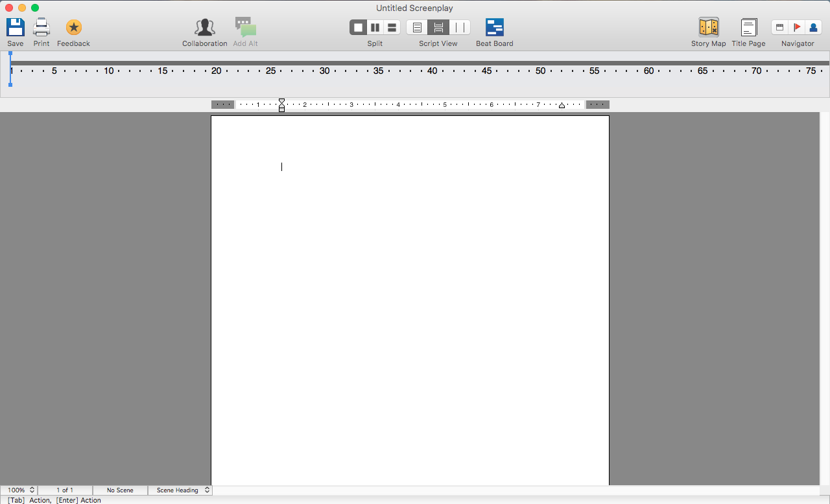
Task: Open the Title Page
Action: 748,27
